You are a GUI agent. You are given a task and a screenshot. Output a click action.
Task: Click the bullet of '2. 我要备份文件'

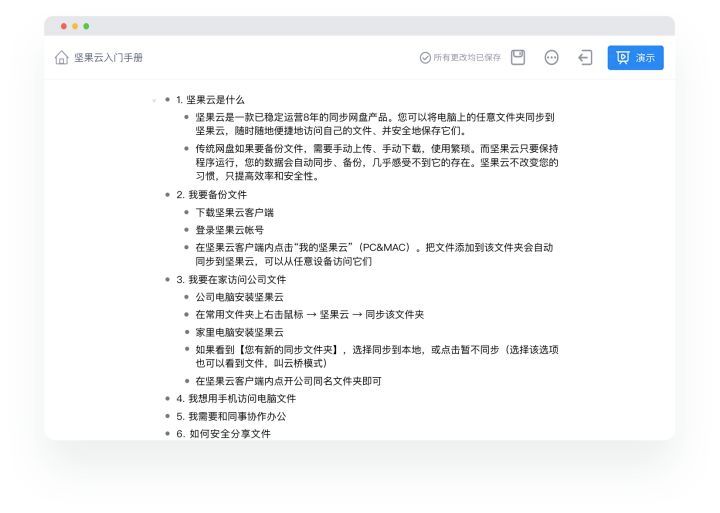167,195
